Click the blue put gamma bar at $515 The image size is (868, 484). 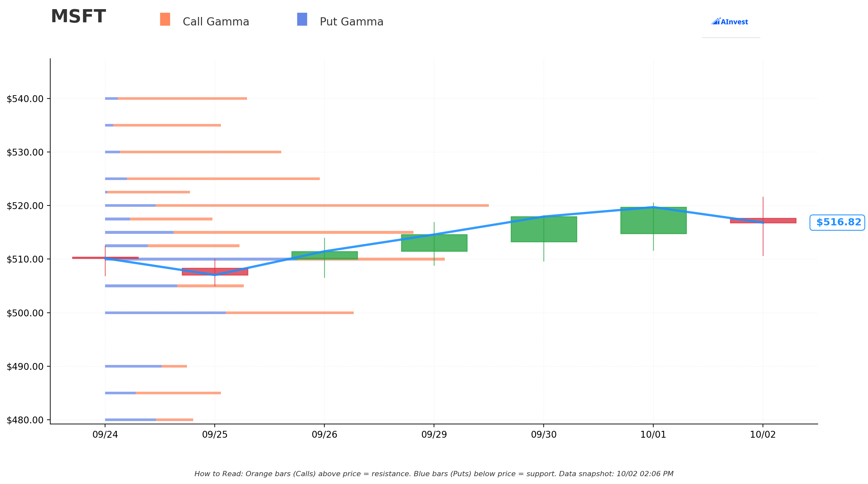[x=139, y=233]
